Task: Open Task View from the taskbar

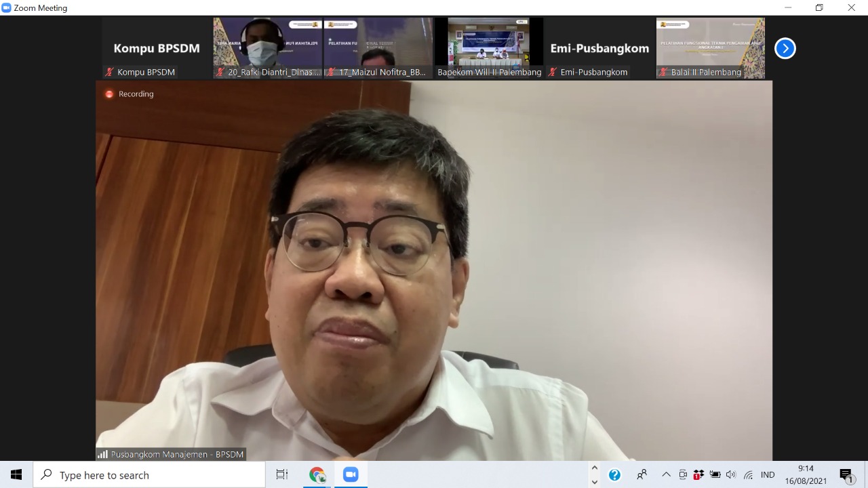Action: pos(282,474)
